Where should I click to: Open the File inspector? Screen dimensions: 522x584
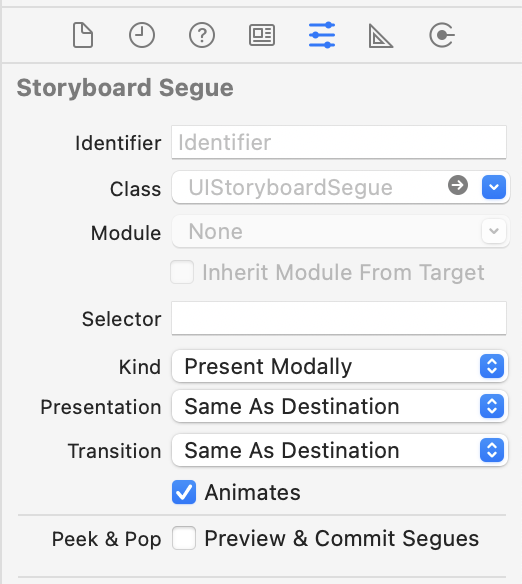82,35
